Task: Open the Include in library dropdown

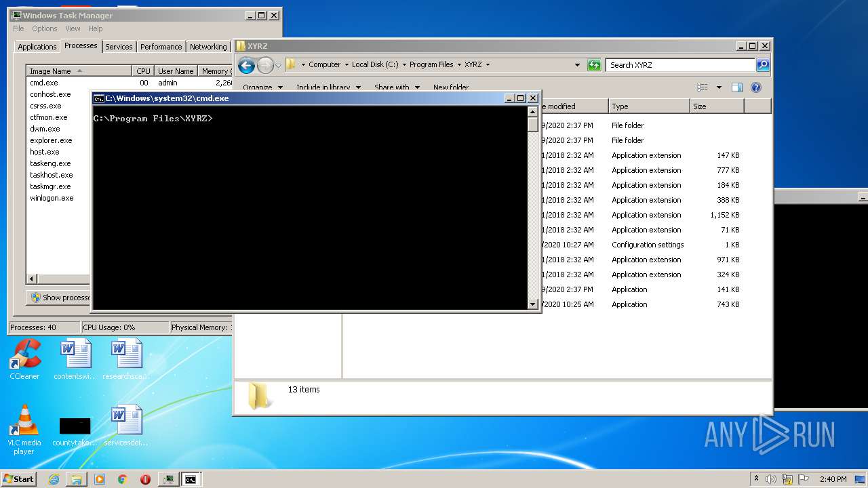Action: point(329,87)
